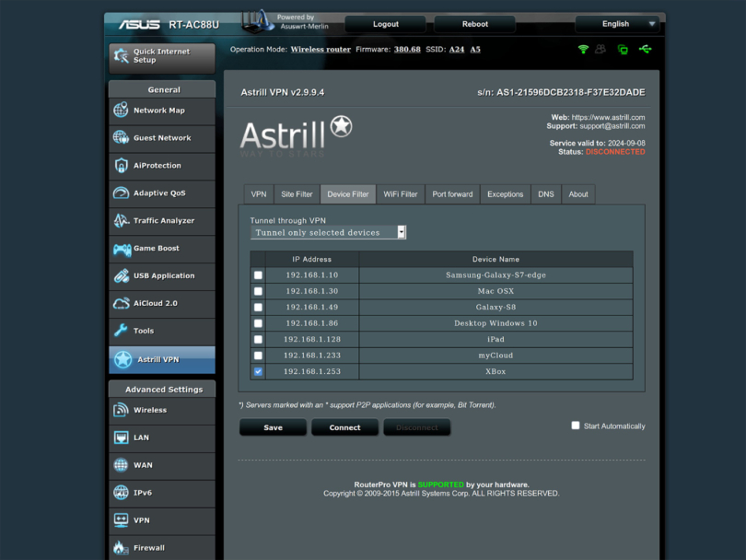Open the Tunnel through VPN dropdown

pos(400,232)
